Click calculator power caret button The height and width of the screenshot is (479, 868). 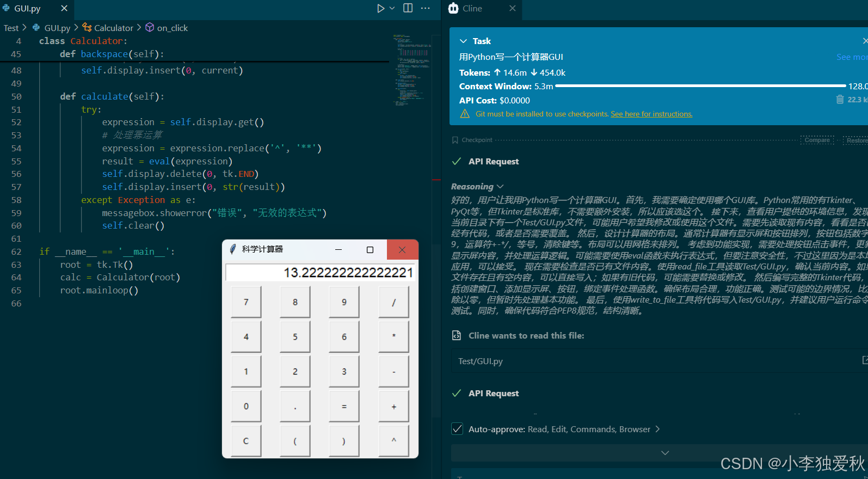pos(393,441)
